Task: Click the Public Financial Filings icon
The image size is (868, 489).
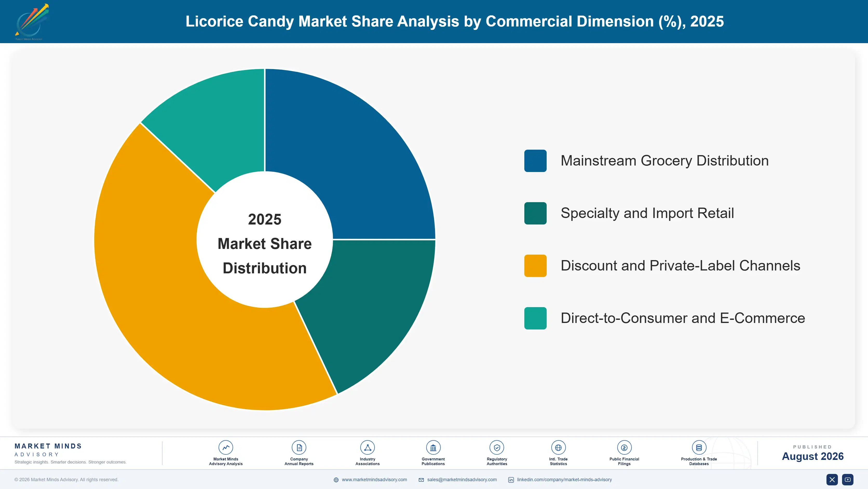Action: pos(624,447)
